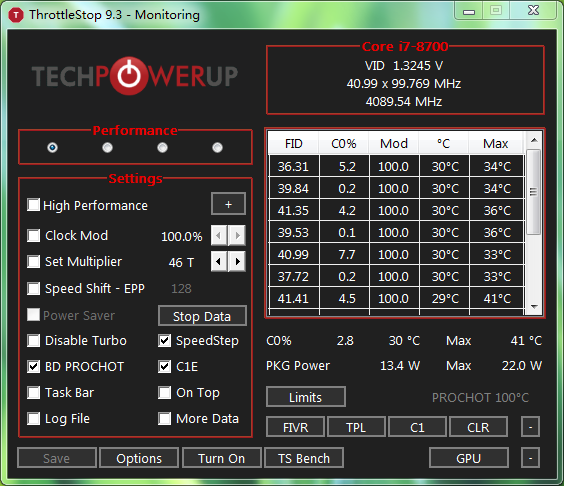The width and height of the screenshot is (564, 486).
Task: Close the ThrottleStop window
Action: [x=533, y=10]
